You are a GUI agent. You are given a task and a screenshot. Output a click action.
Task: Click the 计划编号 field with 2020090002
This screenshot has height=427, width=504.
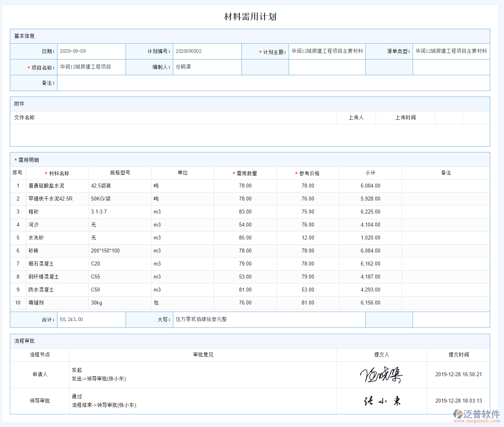point(207,51)
